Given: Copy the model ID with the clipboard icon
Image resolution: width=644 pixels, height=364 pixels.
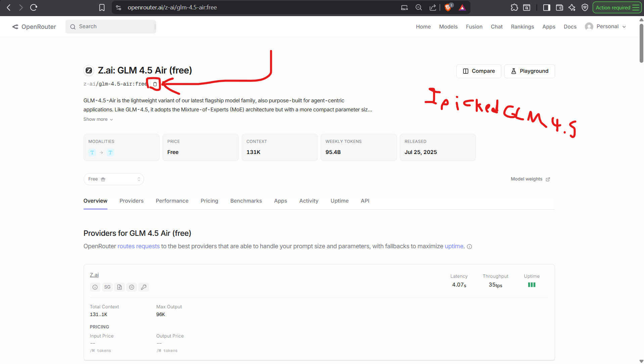Looking at the screenshot, I should (x=155, y=84).
